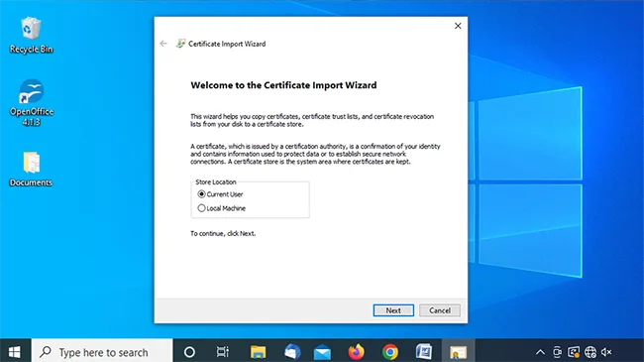Screen dimensions: 644x362
Task: Open the Mail app in taskbar
Action: (x=322, y=353)
